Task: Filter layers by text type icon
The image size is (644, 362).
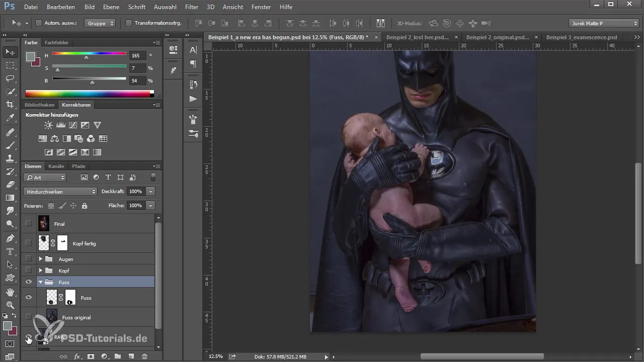Action: (x=108, y=177)
